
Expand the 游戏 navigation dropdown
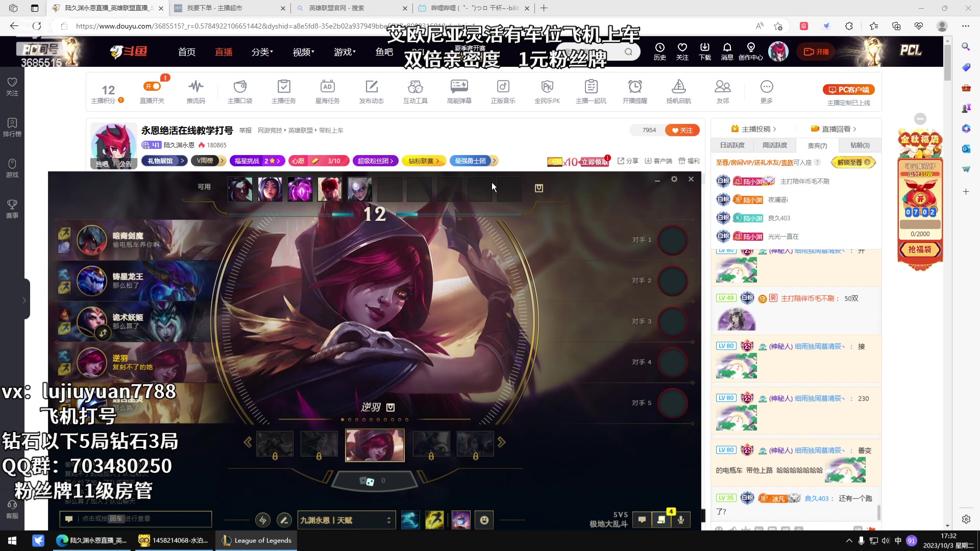[x=345, y=52]
